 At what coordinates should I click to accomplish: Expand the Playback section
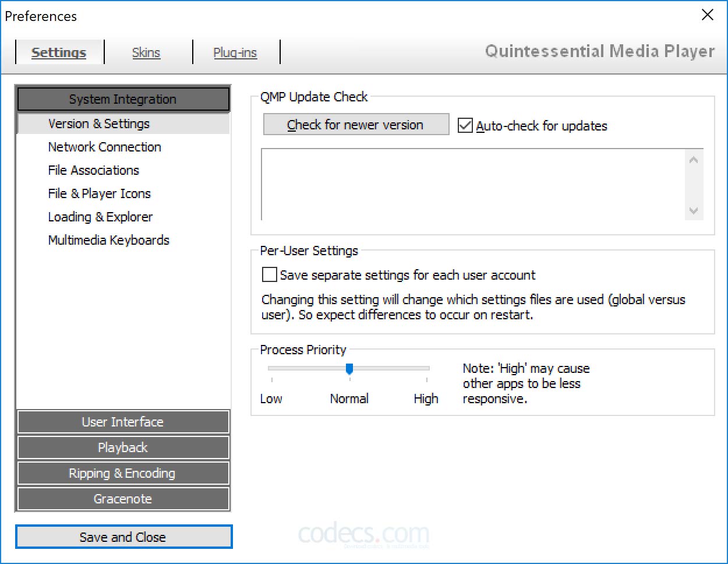tap(123, 447)
